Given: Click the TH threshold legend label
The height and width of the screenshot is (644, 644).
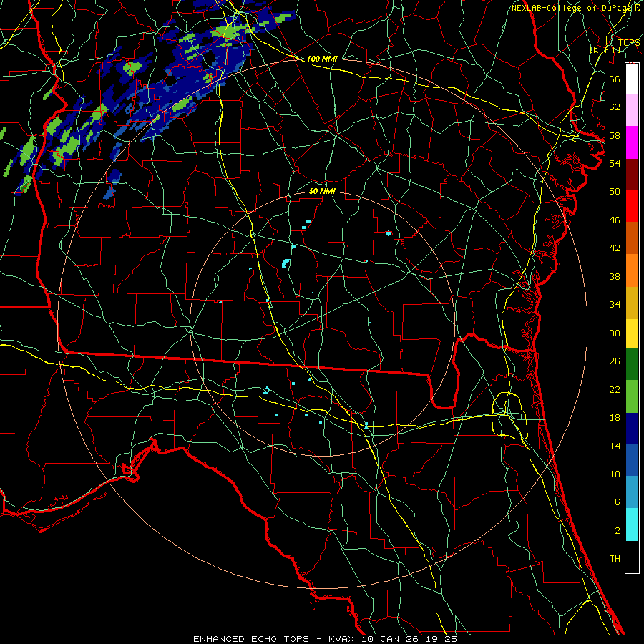Looking at the screenshot, I should pos(615,558).
